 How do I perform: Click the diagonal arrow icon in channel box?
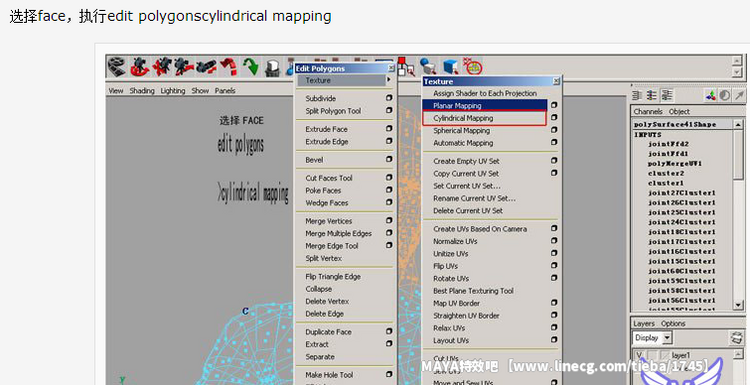click(x=739, y=95)
